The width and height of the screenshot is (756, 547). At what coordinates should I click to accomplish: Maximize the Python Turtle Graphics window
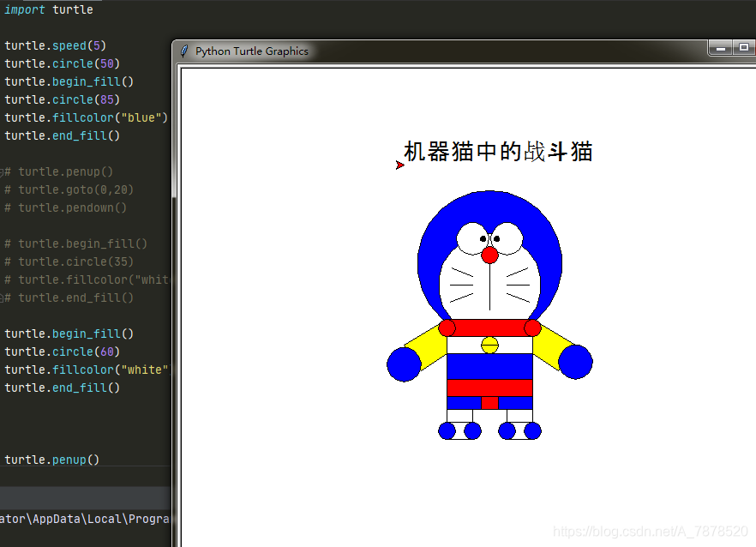(744, 48)
